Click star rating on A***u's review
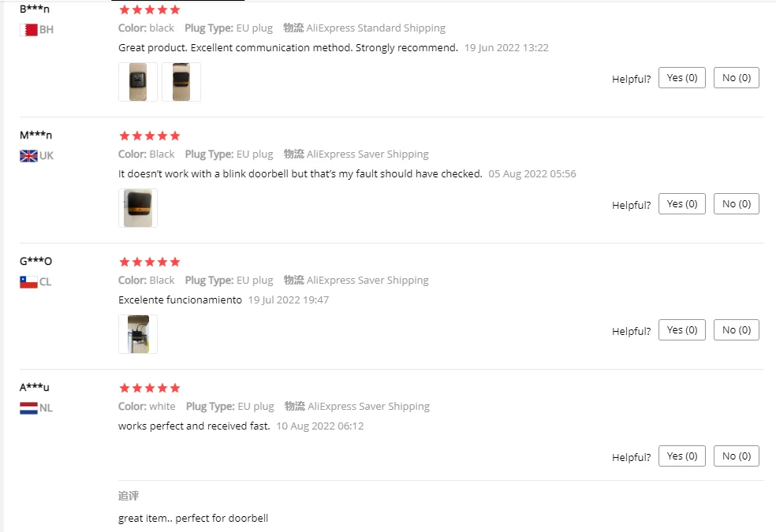Image resolution: width=776 pixels, height=532 pixels. point(150,388)
